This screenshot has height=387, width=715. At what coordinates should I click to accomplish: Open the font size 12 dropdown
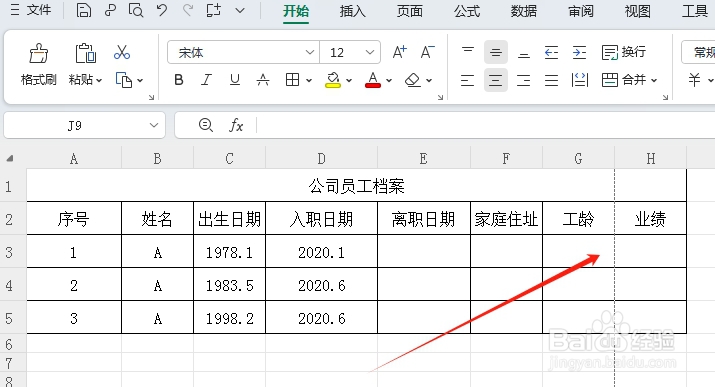pos(370,52)
